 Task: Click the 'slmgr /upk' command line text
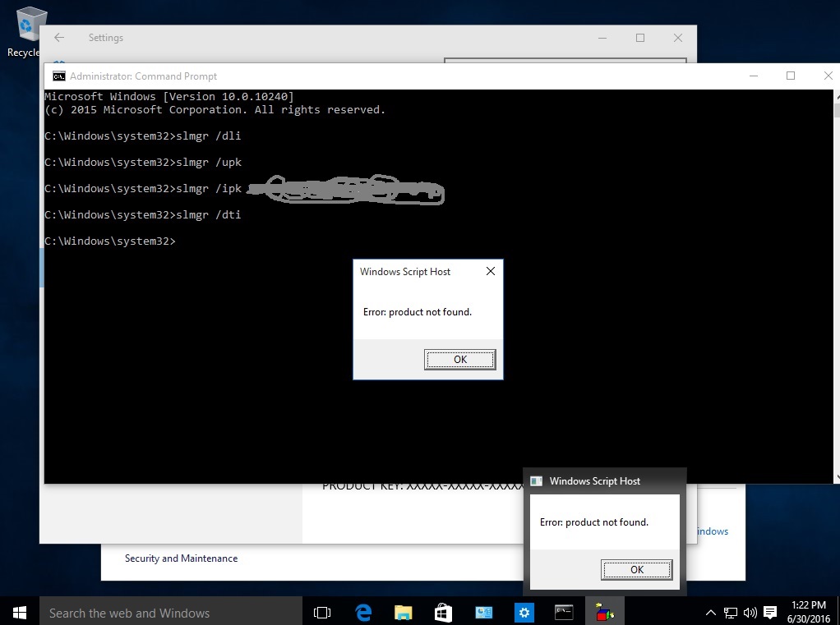tap(209, 162)
